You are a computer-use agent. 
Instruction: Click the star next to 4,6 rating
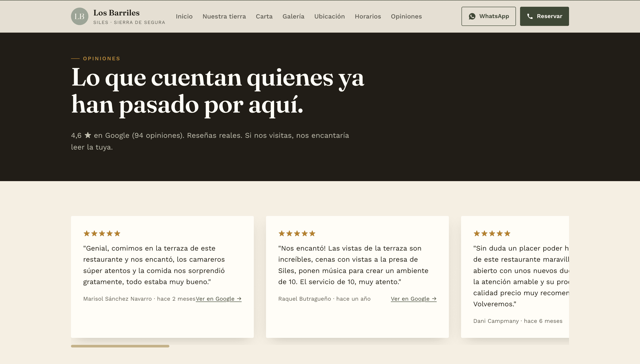pos(88,135)
